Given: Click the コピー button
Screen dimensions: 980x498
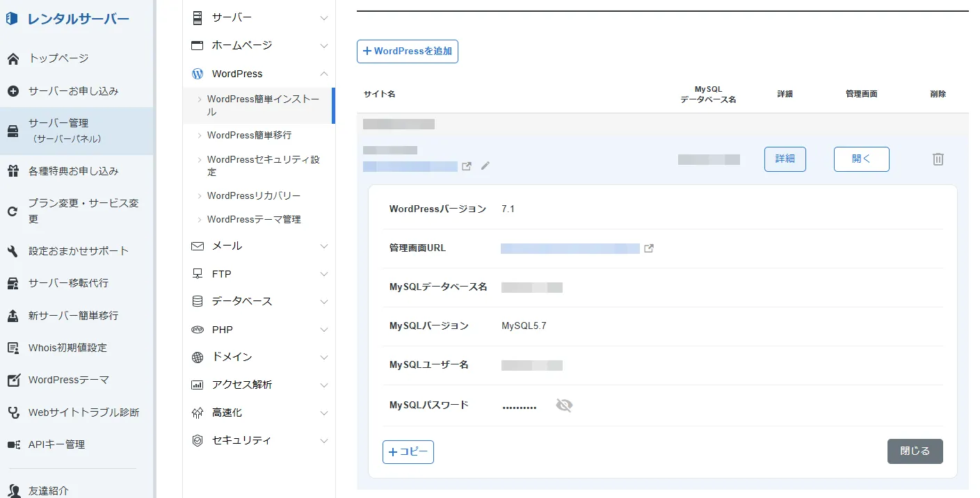Looking at the screenshot, I should (408, 452).
